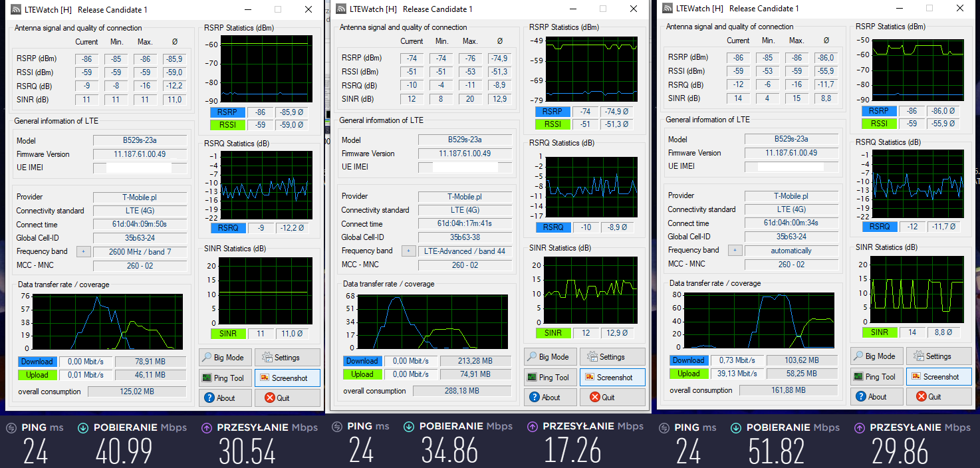Open About in the left LTEWatch window

(x=225, y=398)
